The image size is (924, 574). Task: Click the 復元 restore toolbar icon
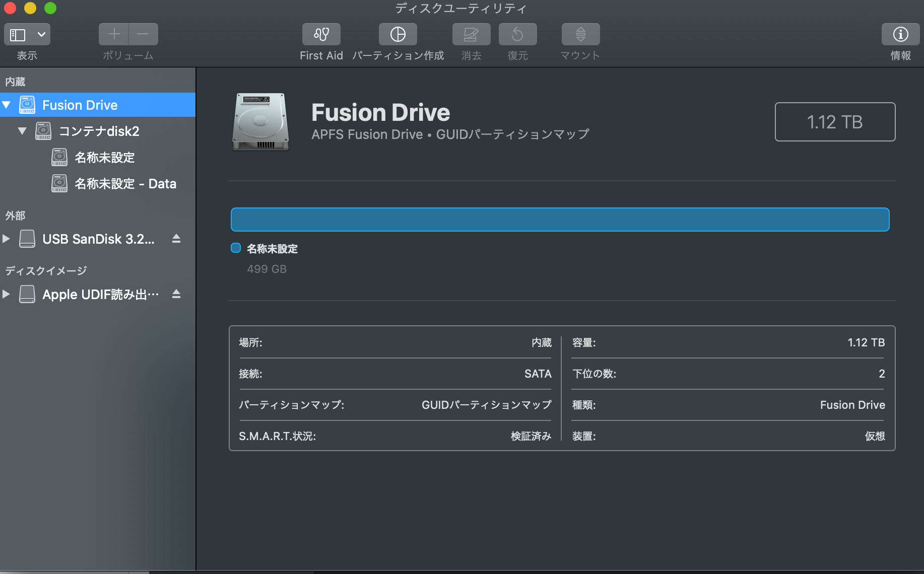point(517,34)
